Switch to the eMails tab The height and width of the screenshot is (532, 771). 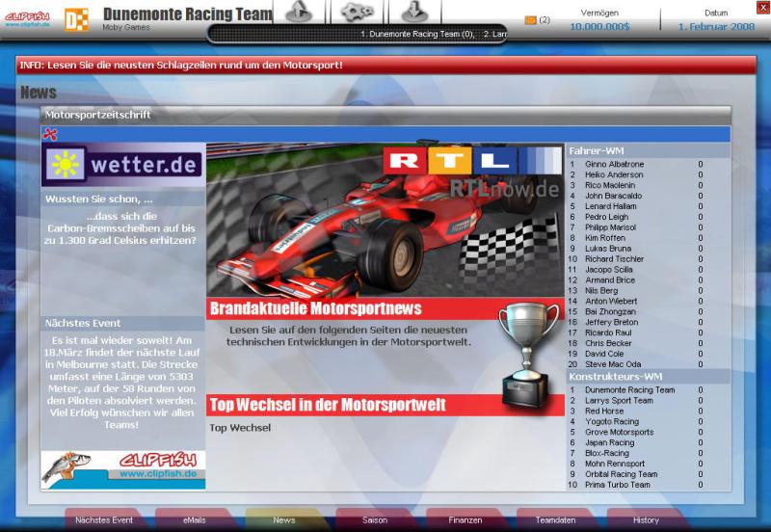coord(194,519)
